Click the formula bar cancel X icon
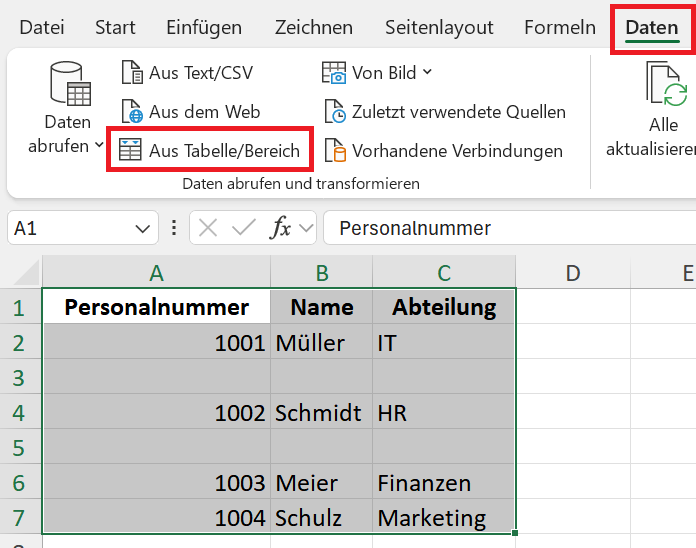Screen dimensions: 696x548 coord(208,229)
